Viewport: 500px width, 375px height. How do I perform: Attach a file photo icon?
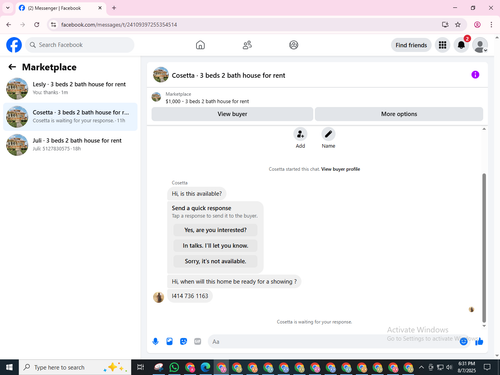[170, 341]
